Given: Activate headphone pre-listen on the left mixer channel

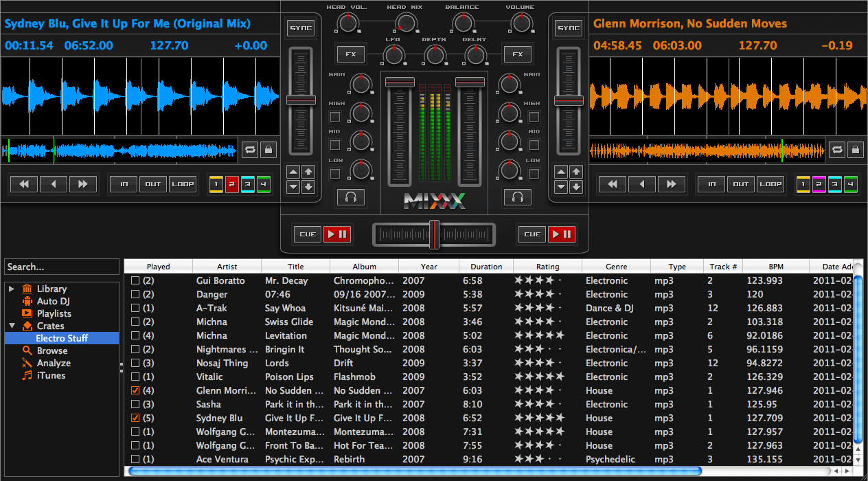Looking at the screenshot, I should coord(352,197).
